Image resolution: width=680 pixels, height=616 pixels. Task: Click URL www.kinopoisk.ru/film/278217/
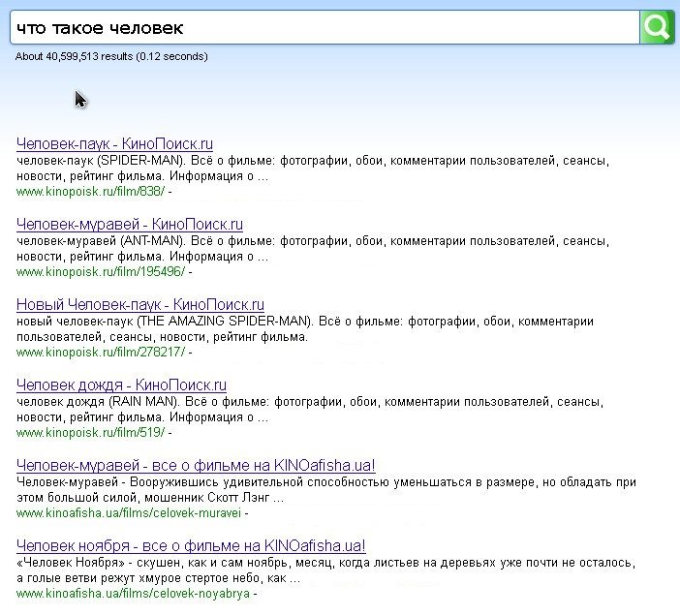click(x=101, y=352)
